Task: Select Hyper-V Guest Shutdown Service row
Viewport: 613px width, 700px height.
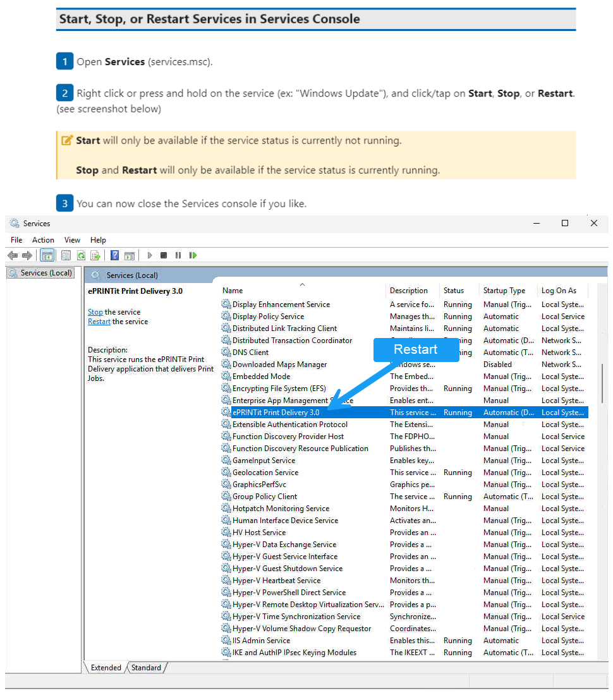Action: coord(404,569)
